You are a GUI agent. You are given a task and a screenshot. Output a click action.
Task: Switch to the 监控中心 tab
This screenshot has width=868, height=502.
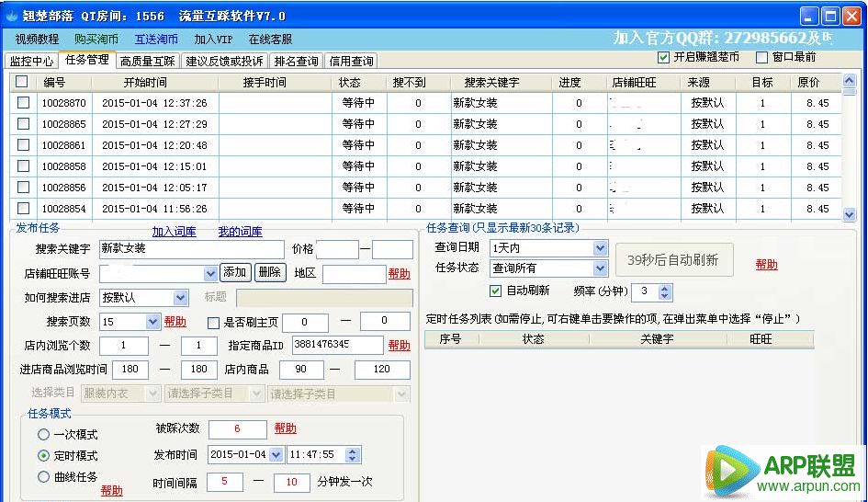[31, 61]
